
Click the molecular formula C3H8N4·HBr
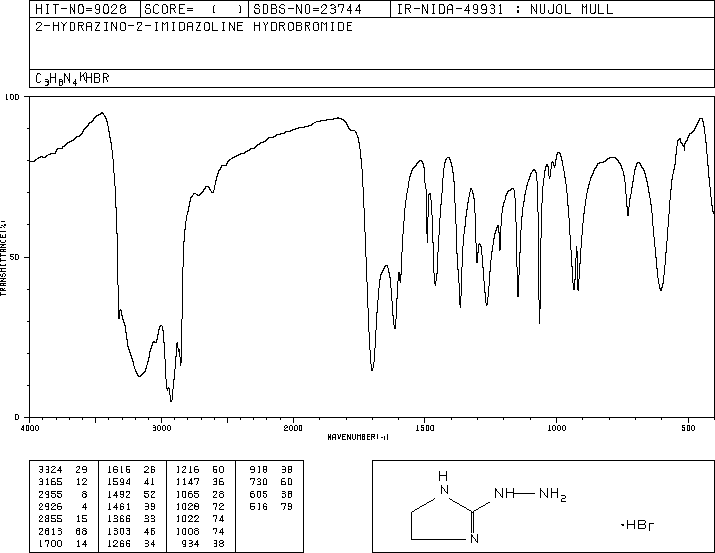point(72,78)
